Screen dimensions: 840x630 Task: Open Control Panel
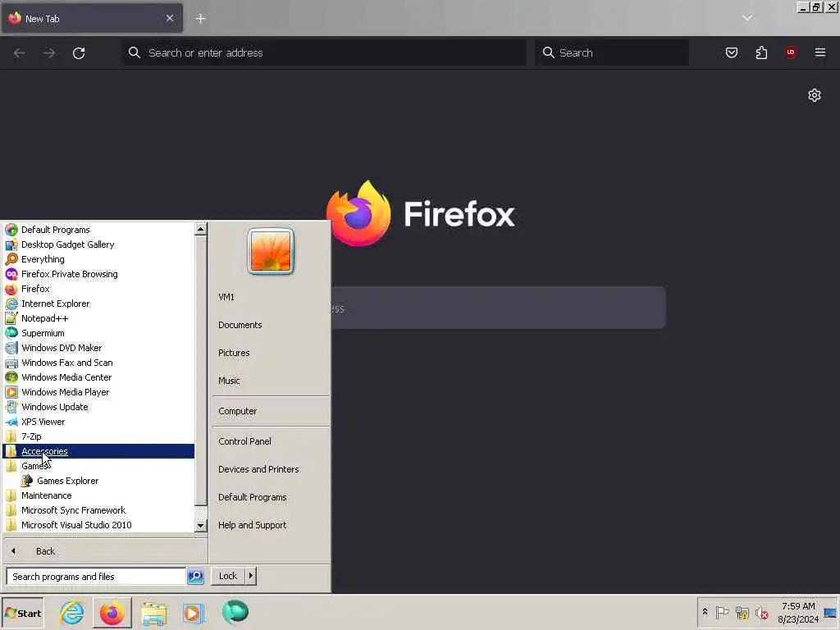(271, 441)
